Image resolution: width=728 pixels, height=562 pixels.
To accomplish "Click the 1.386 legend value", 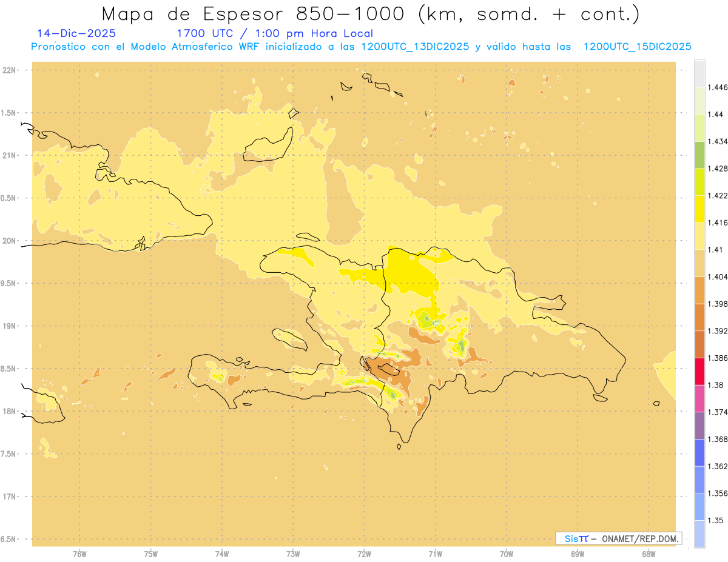I will click(x=718, y=358).
